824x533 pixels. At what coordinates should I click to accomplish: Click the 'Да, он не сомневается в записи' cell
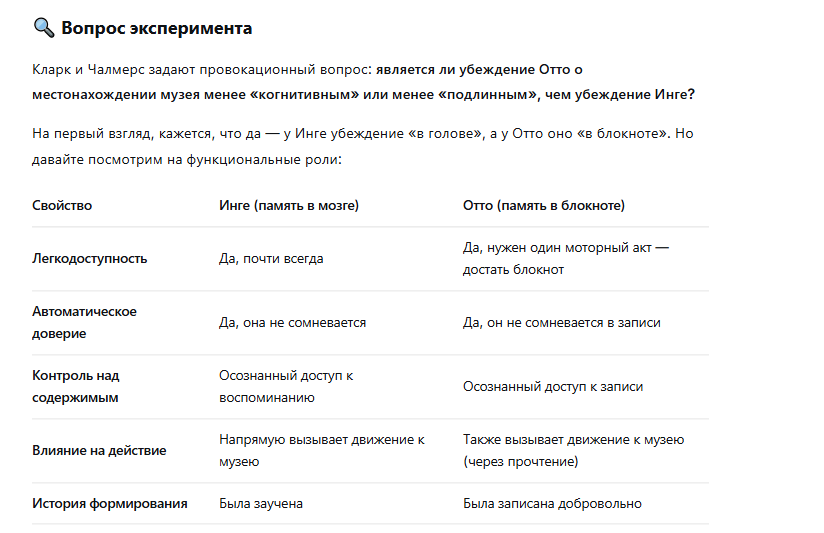562,323
